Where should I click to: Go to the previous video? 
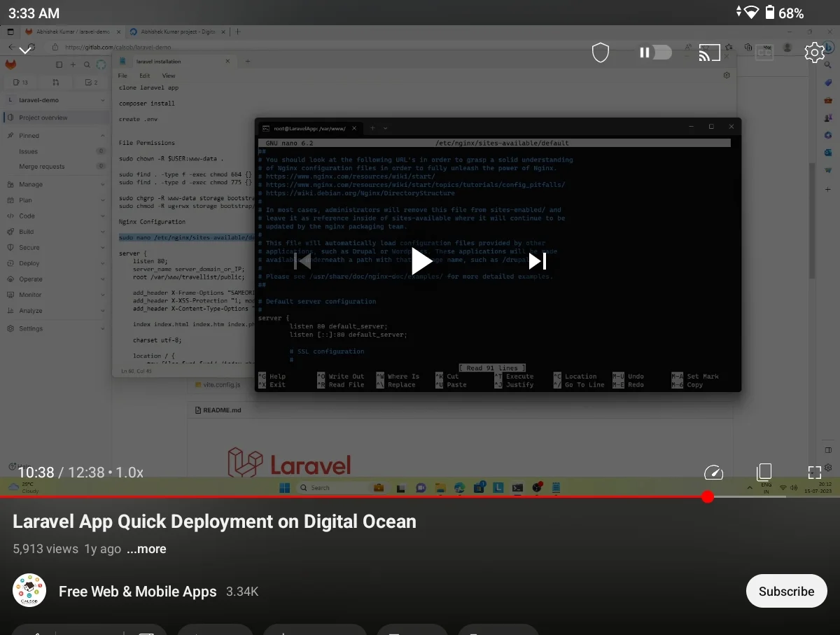pos(302,261)
